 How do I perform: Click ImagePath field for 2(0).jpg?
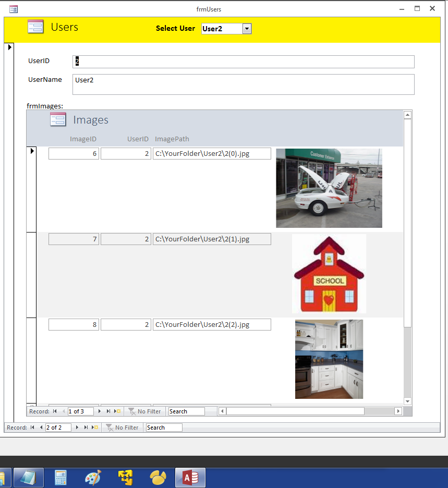(212, 153)
